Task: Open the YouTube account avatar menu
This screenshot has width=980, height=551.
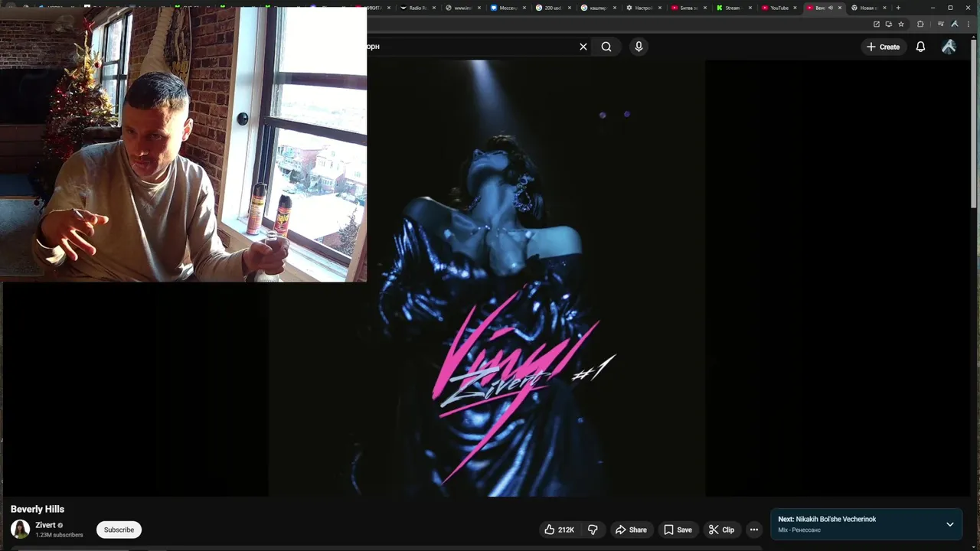Action: pyautogui.click(x=949, y=47)
